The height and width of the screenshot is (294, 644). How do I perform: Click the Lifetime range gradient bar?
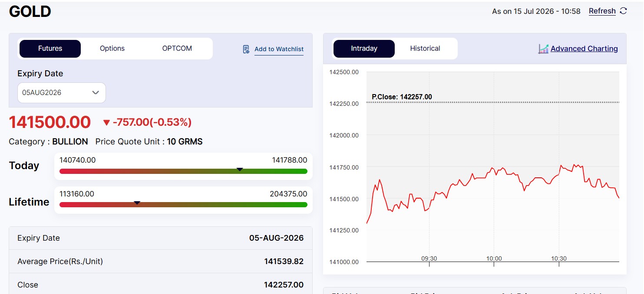[x=183, y=205]
